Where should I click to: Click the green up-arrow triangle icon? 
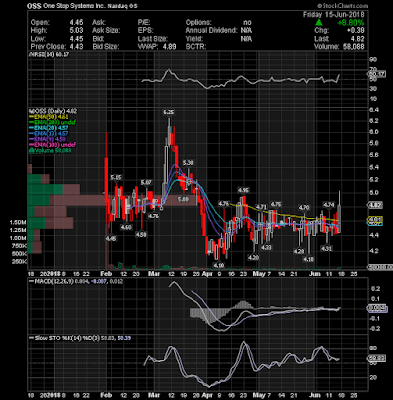(319, 23)
